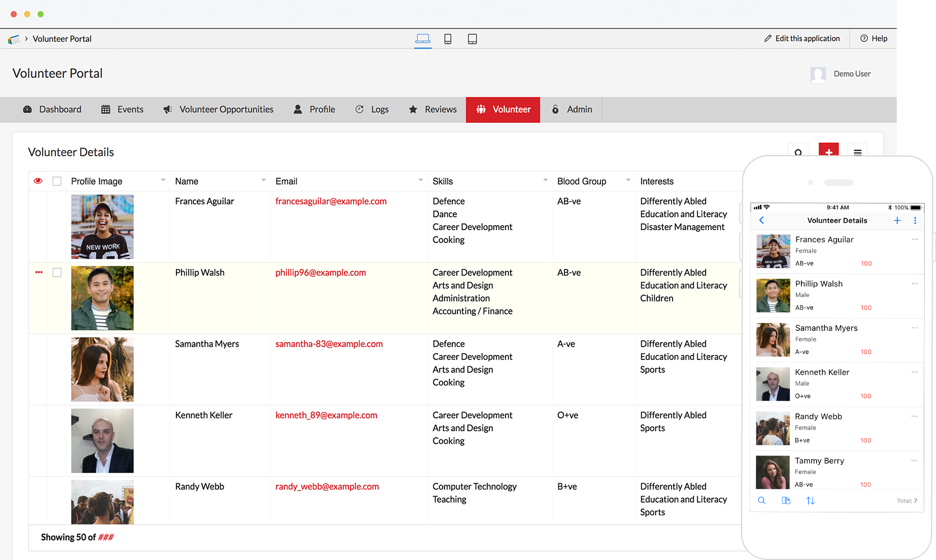Click the ### total record count link
The height and width of the screenshot is (560, 936).
point(106,537)
